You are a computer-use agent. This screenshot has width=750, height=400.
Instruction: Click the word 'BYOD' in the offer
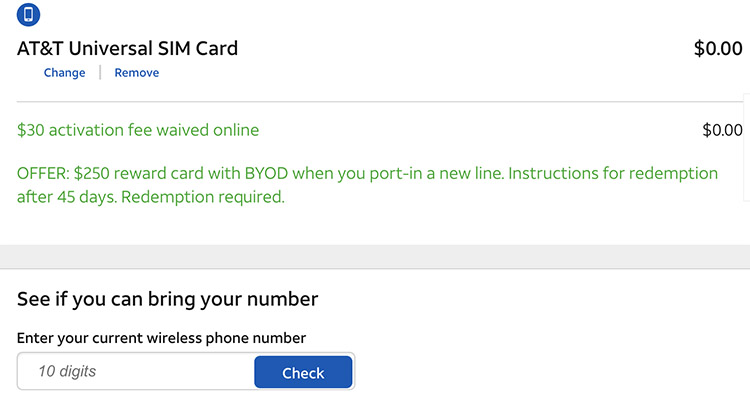point(266,173)
